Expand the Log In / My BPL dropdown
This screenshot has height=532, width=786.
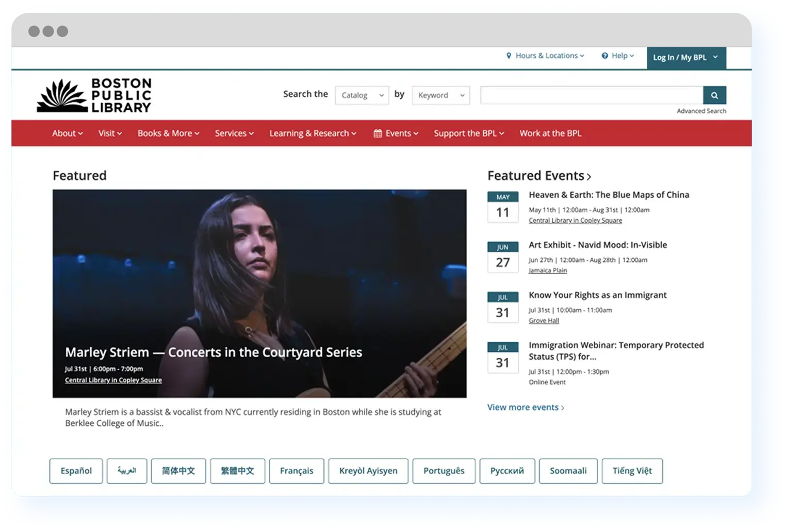coord(685,57)
